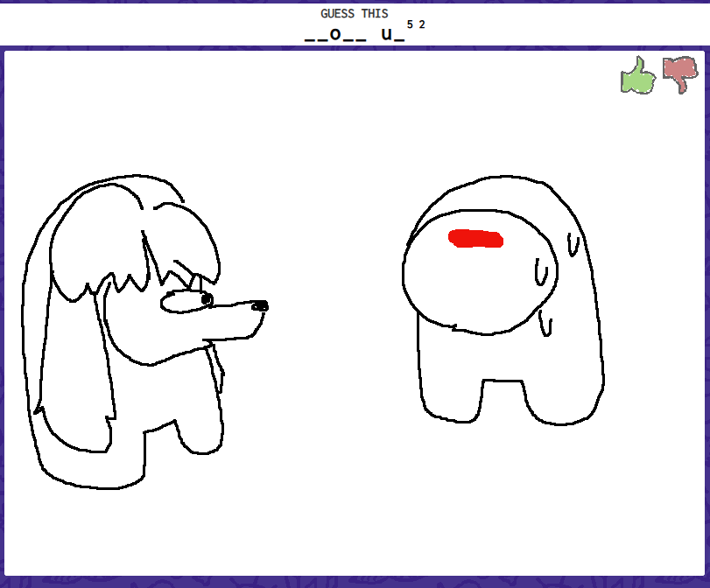This screenshot has width=710, height=588.
Task: Click the letter "o" in the word hint
Action: pos(335,34)
